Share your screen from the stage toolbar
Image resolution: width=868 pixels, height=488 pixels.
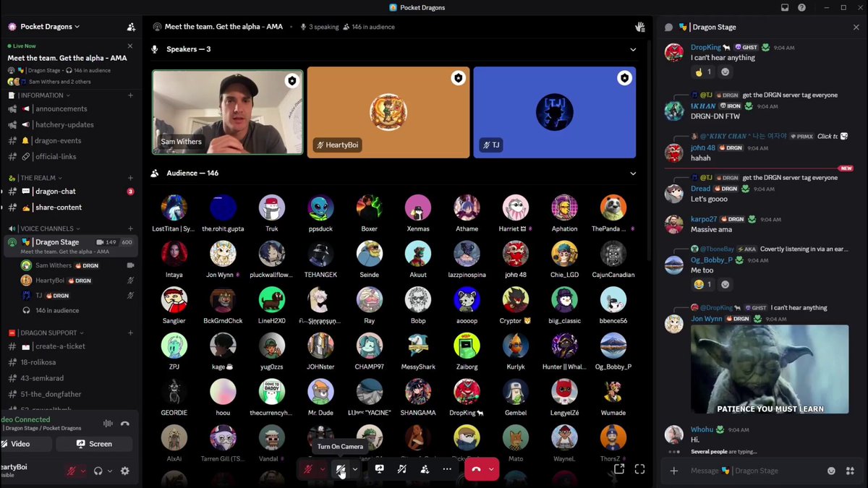[x=379, y=469]
